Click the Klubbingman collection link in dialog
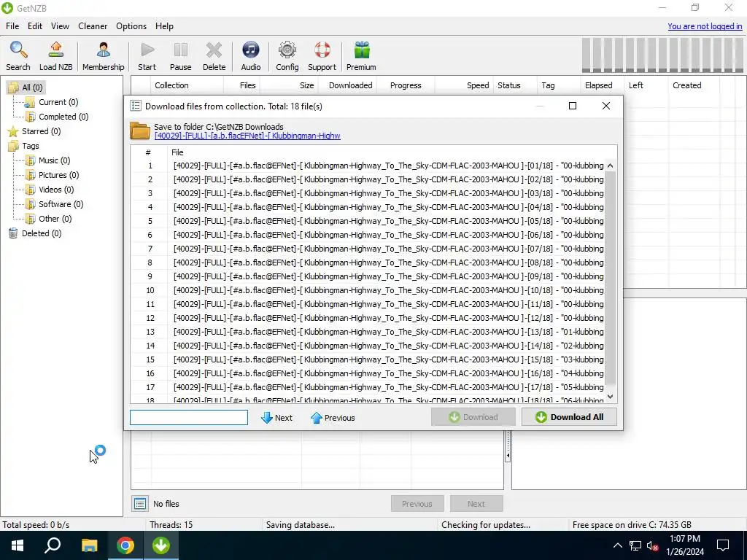 coord(247,136)
